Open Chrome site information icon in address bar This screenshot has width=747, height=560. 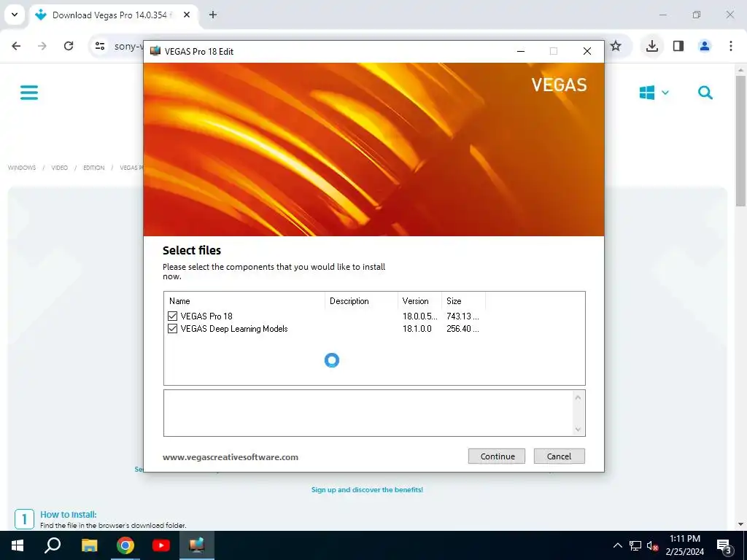pyautogui.click(x=100, y=46)
